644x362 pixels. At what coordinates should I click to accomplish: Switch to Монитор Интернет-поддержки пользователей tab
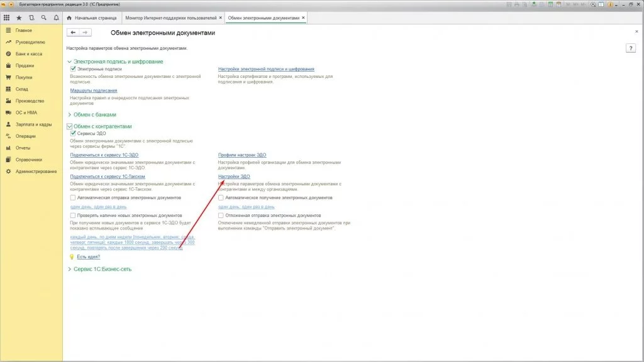tap(170, 18)
